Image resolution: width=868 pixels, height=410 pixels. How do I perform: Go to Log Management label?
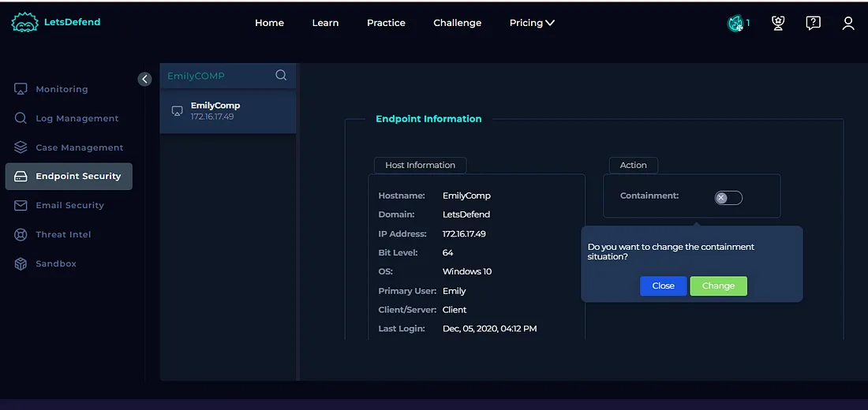coord(77,118)
